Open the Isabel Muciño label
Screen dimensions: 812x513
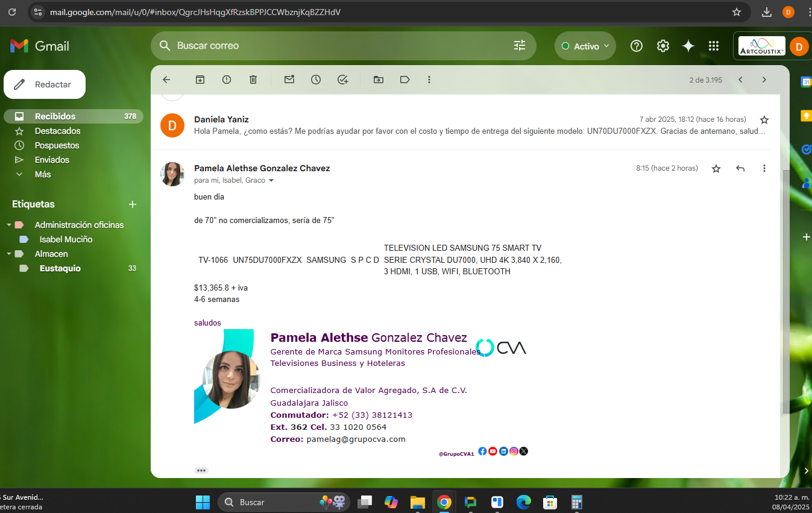[x=66, y=239]
